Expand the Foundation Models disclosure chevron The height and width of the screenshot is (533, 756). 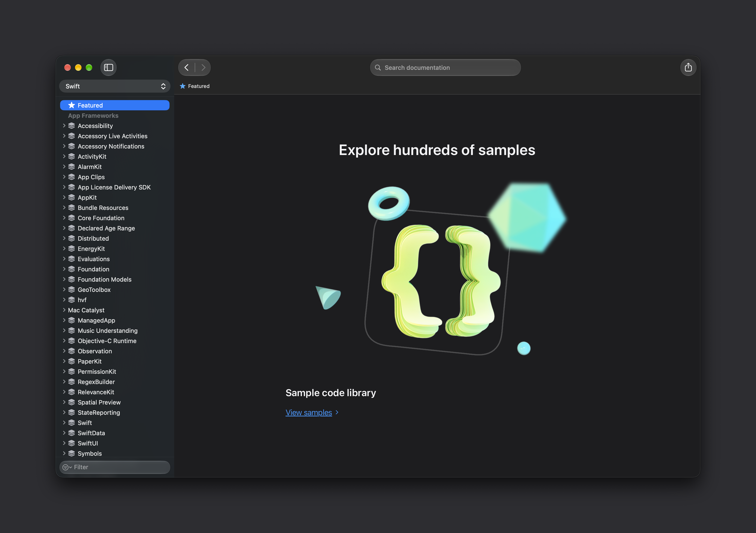64,279
